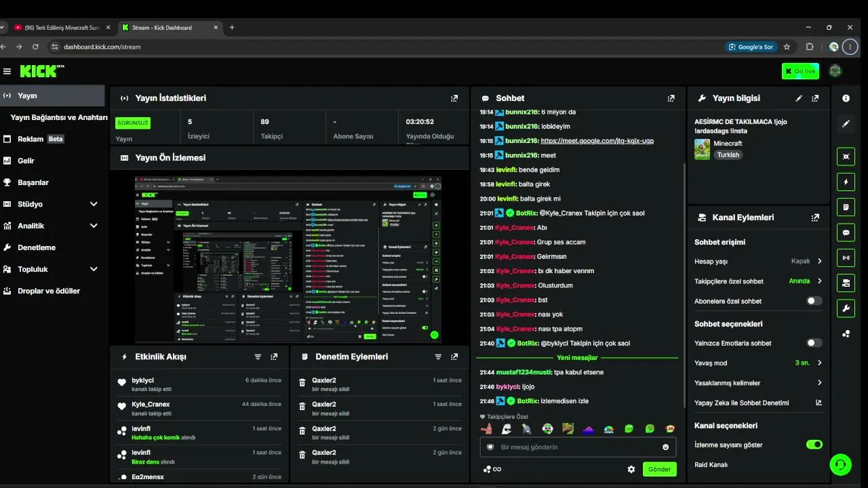Open the green support headset button
The image size is (868, 488).
841,464
